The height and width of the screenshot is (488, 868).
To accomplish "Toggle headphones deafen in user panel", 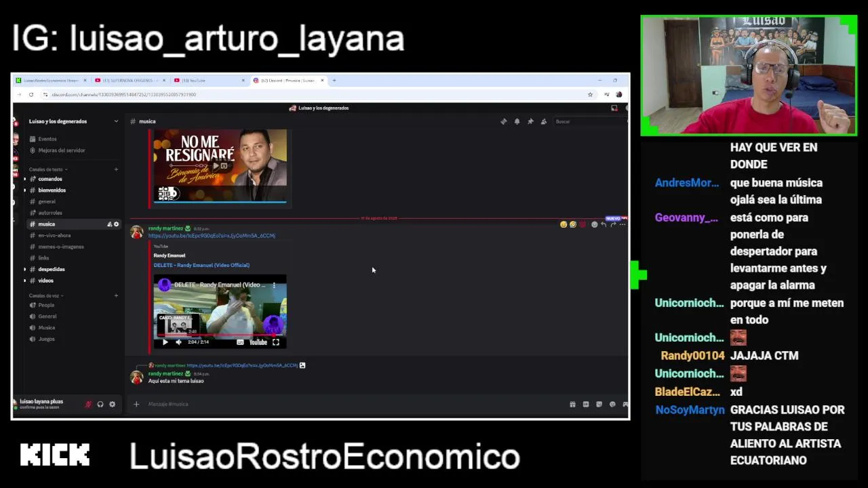I will click(x=100, y=405).
